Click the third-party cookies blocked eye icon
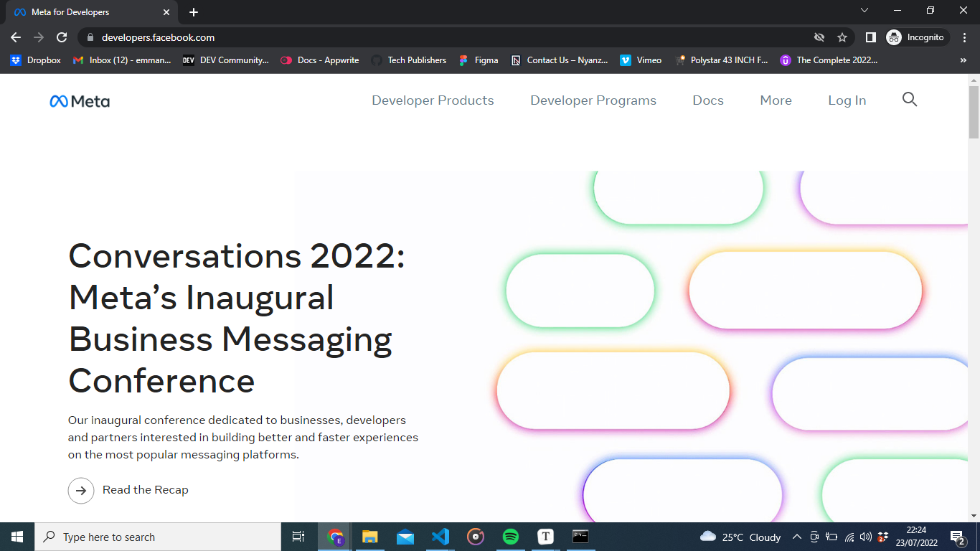 (x=819, y=37)
